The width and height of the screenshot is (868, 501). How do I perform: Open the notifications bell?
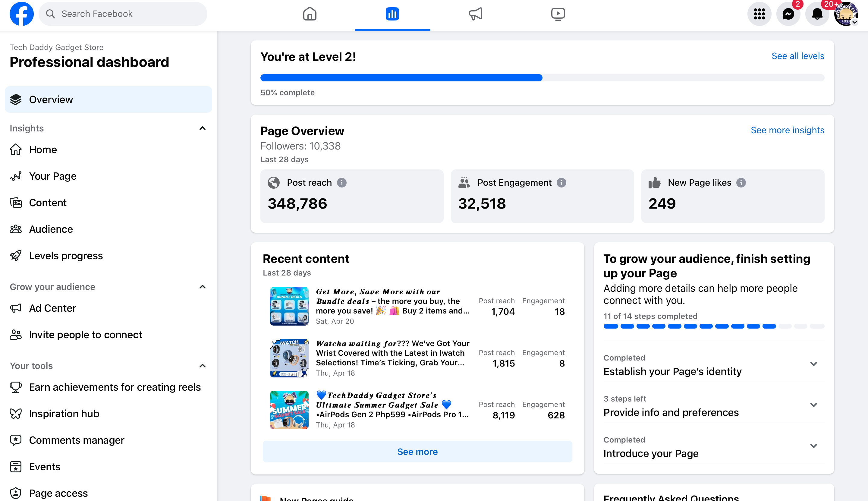(x=817, y=14)
